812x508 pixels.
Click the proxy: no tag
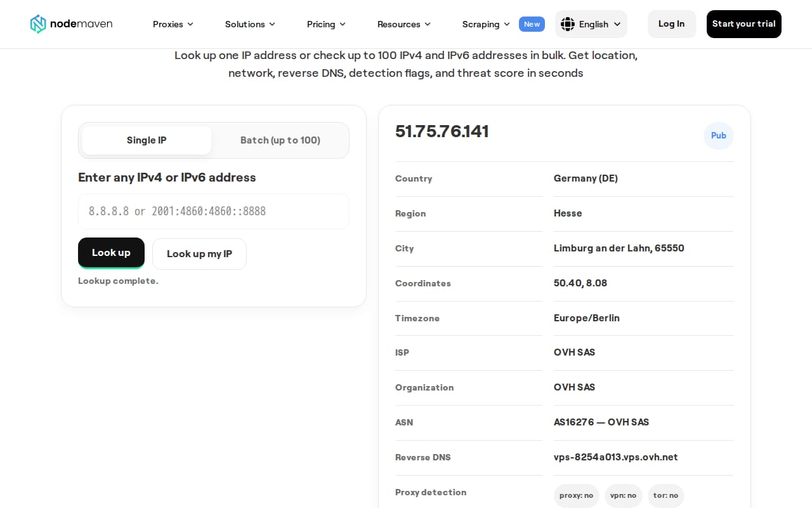577,495
